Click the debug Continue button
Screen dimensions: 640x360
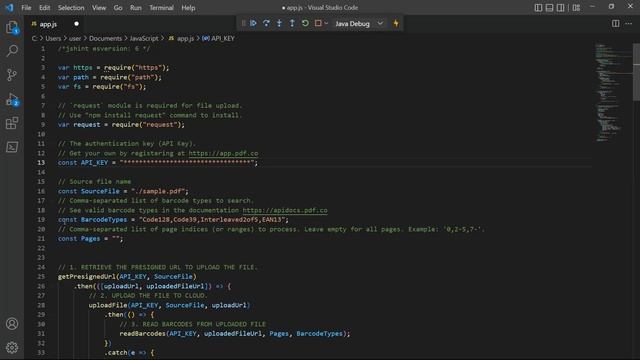(253, 24)
